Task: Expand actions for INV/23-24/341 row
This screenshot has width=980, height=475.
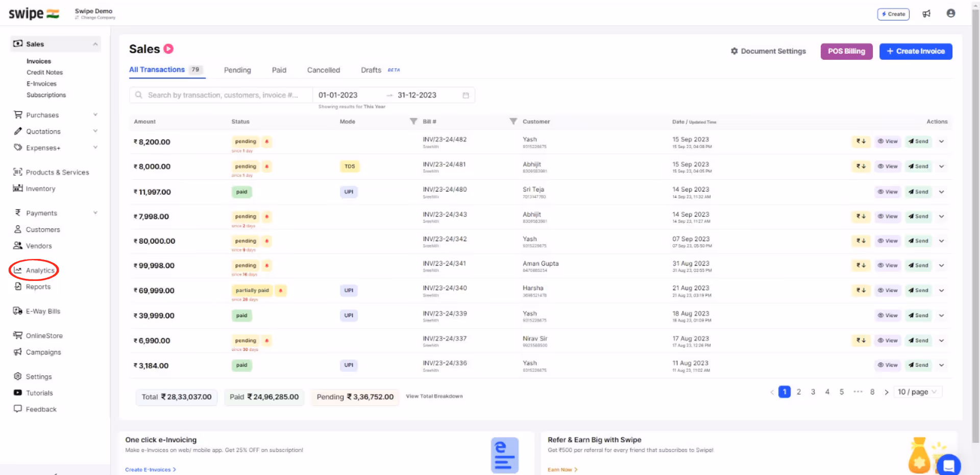Action: pos(942,266)
